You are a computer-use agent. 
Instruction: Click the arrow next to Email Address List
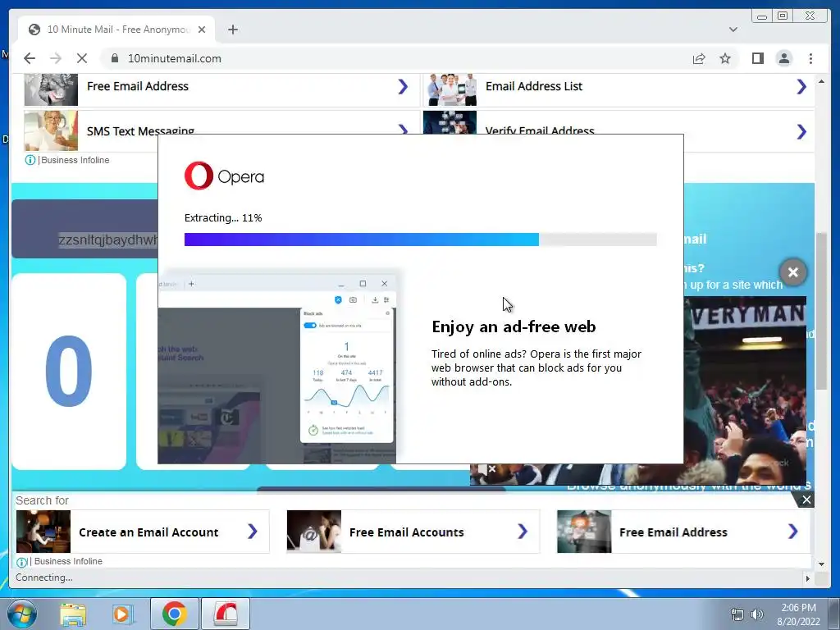click(801, 86)
